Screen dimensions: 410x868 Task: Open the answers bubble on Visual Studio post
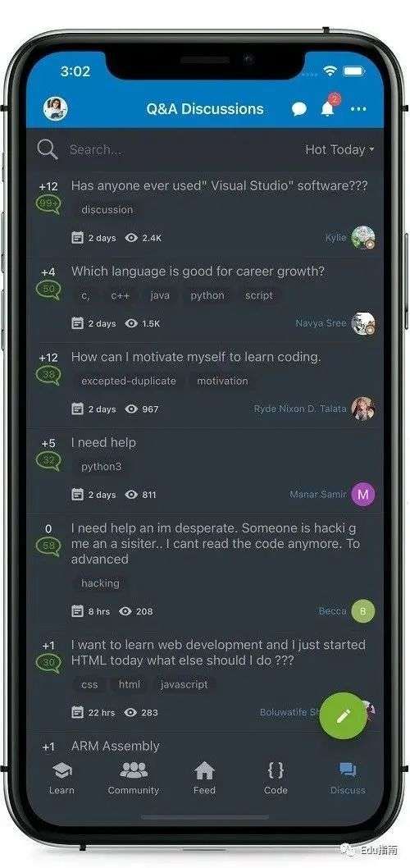(48, 204)
